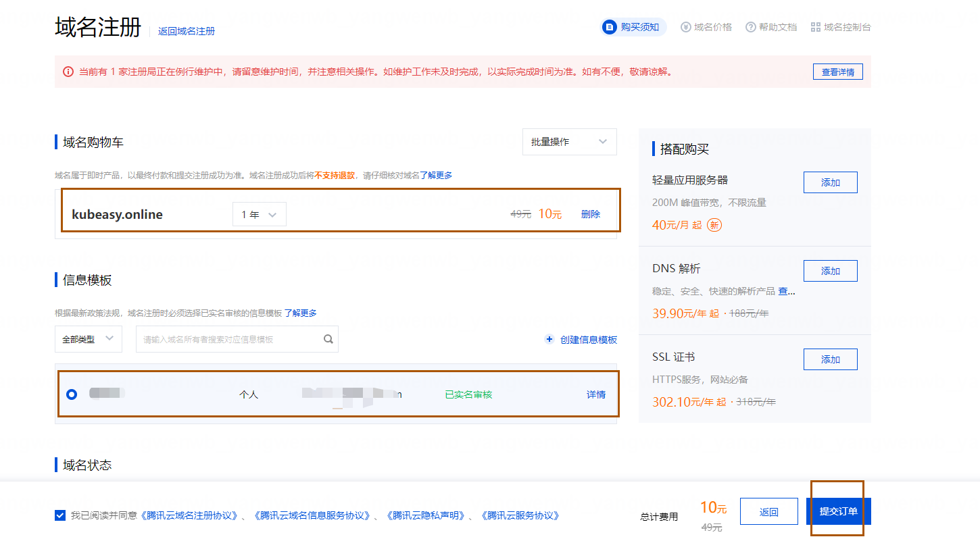The width and height of the screenshot is (980, 539).
Task: Toggle the agreement checkbox
Action: 60,515
